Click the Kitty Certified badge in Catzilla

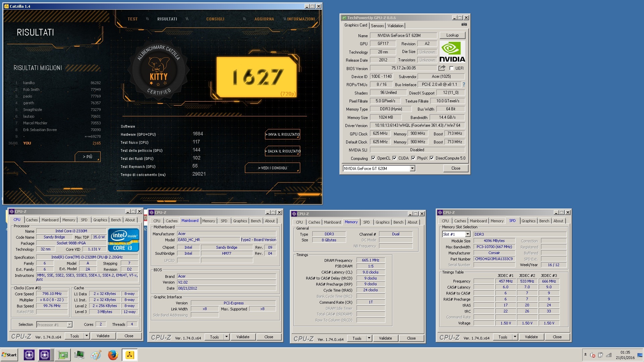[159, 70]
